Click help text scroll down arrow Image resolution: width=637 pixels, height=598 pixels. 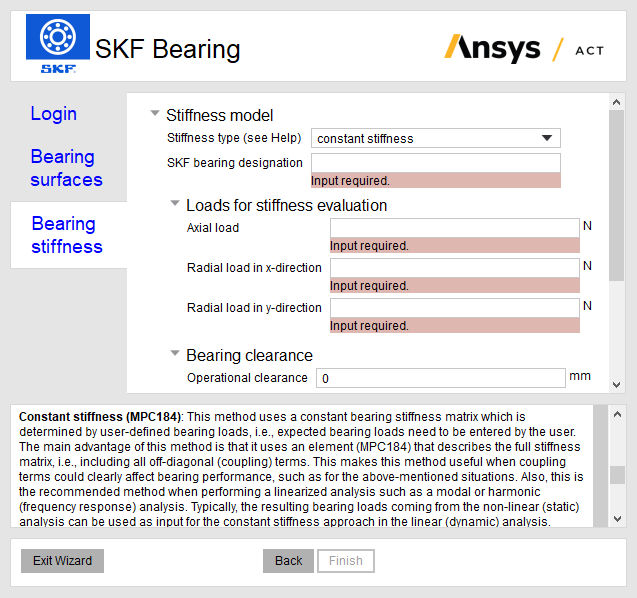click(618, 519)
